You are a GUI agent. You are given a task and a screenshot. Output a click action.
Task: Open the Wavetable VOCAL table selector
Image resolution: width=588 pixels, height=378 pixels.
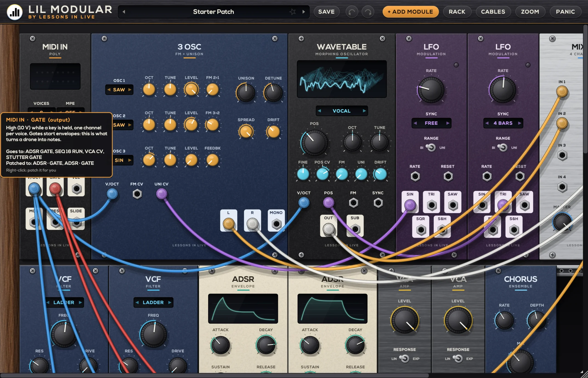coord(342,111)
